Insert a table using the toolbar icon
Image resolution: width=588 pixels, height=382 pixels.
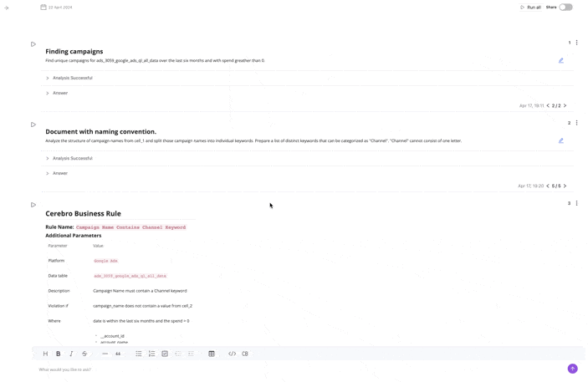pyautogui.click(x=212, y=354)
